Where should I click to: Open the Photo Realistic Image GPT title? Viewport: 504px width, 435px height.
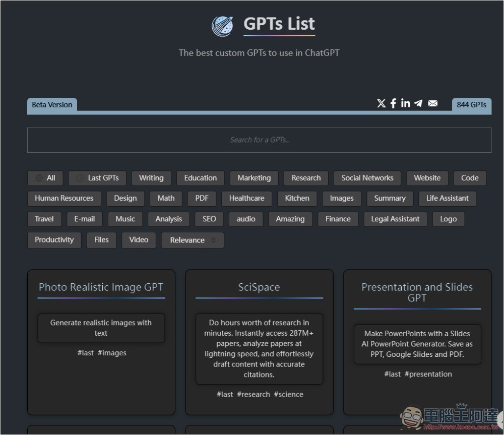click(x=101, y=287)
